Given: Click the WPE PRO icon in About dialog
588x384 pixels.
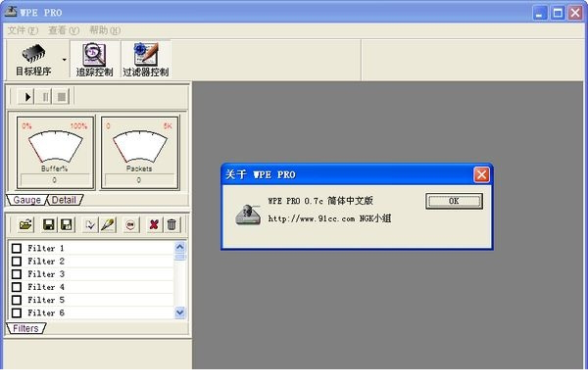Looking at the screenshot, I should (x=248, y=215).
